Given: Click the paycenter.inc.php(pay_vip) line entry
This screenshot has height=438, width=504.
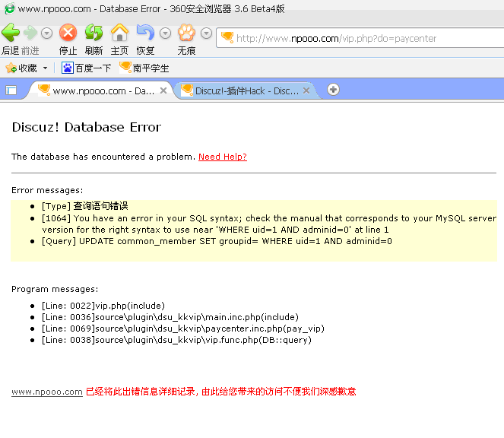Looking at the screenshot, I should pos(183,328).
